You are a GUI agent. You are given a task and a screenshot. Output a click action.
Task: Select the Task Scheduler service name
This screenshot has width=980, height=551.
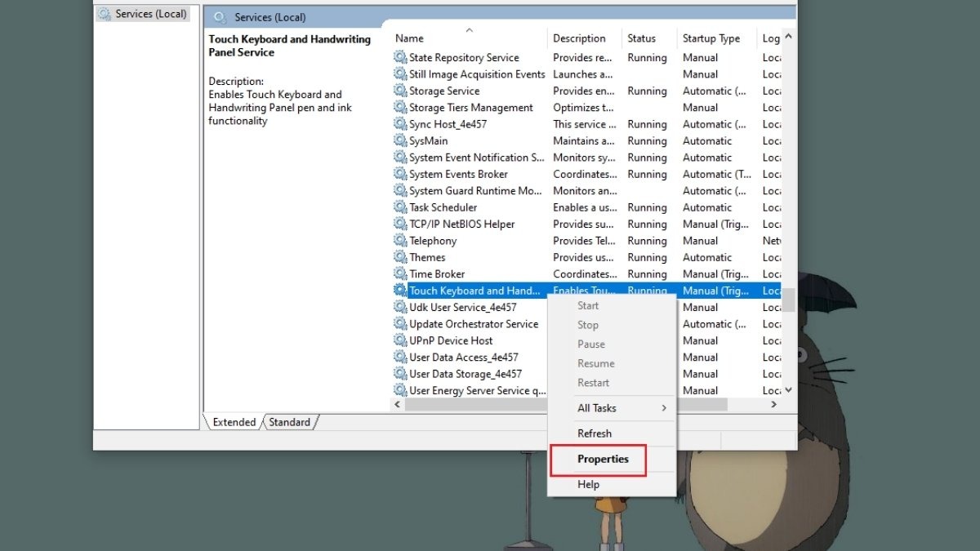tap(443, 207)
